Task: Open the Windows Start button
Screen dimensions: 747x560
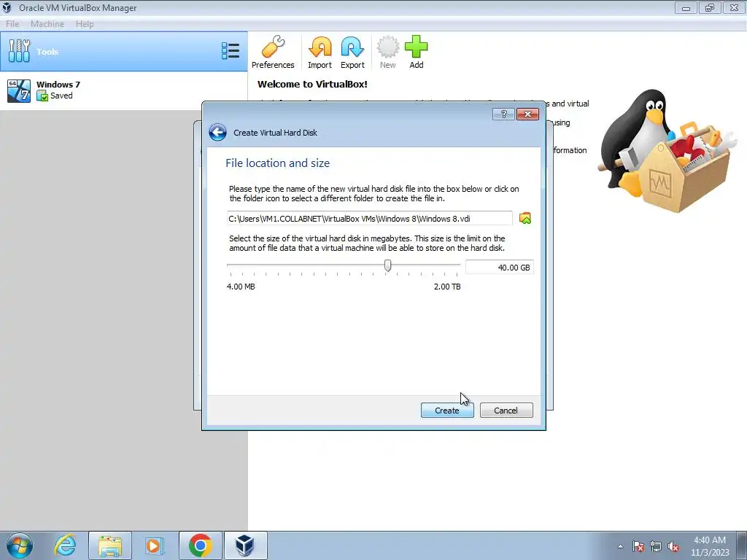Action: (x=20, y=545)
